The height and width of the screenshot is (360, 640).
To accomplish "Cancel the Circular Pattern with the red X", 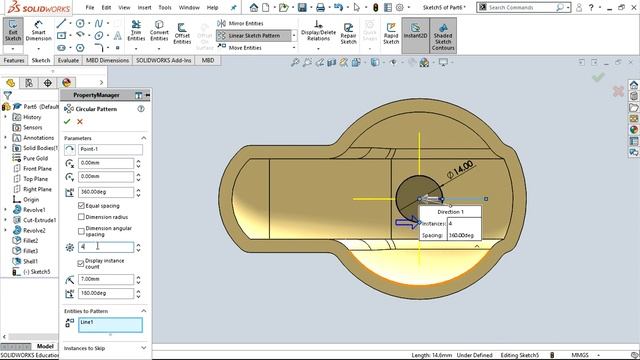I will pos(80,121).
